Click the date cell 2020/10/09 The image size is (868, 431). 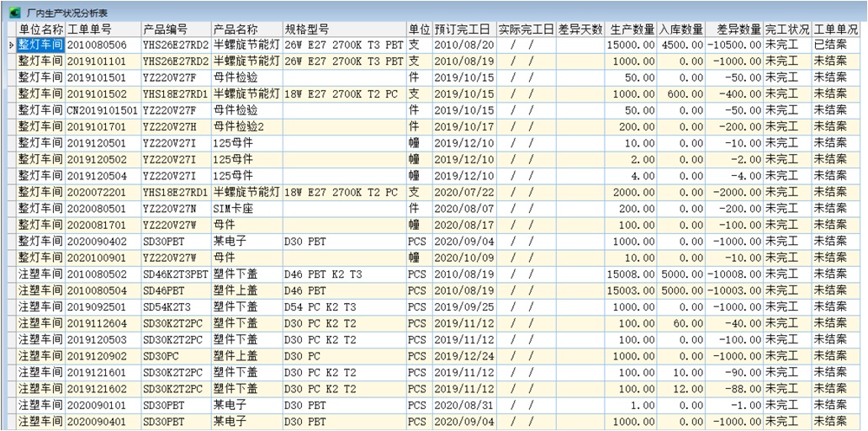(x=463, y=258)
